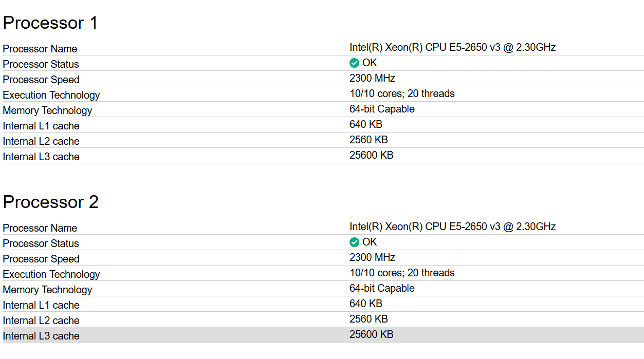Screen dimensions: 644x359
Task: Click the OK text in Processor 2 status
Action: point(370,242)
